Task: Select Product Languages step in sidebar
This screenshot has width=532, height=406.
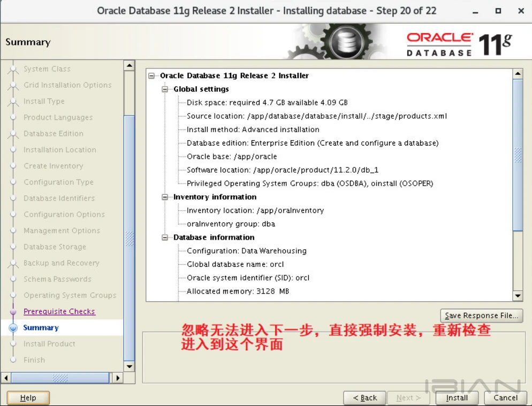Action: 58,117
